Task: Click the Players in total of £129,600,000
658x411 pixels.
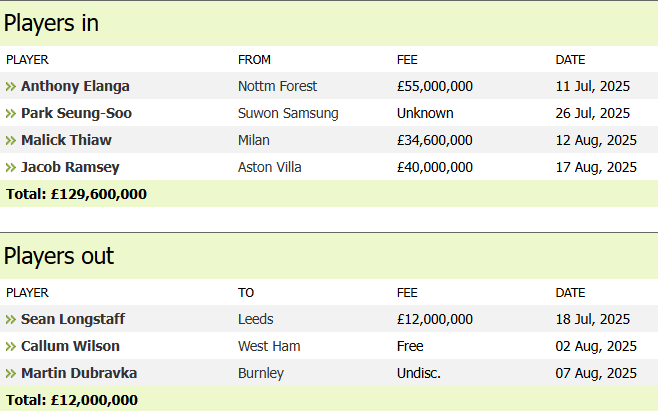Action: point(76,194)
